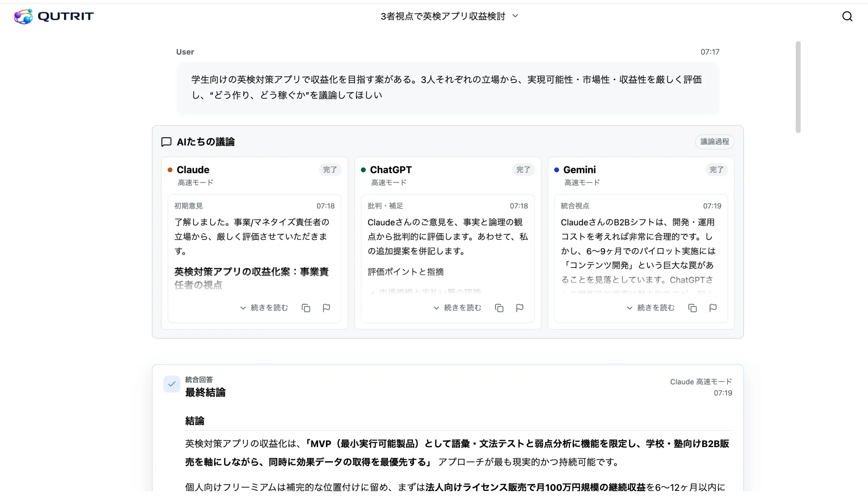Click the ChatGPT heading
868x502 pixels.
(x=391, y=170)
